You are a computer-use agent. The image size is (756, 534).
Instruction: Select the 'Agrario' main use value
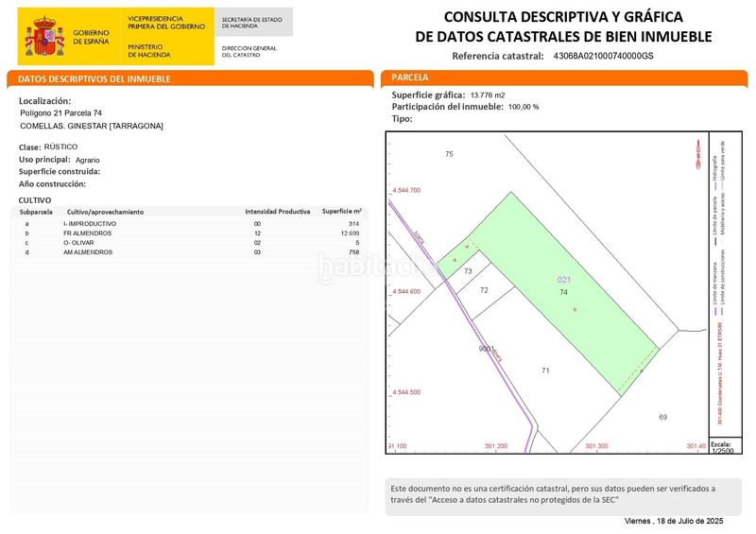point(87,160)
